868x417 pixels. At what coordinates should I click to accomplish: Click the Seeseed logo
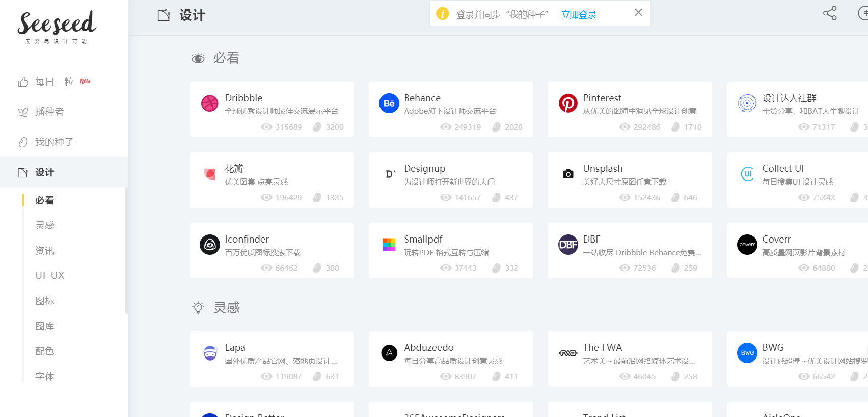57,27
